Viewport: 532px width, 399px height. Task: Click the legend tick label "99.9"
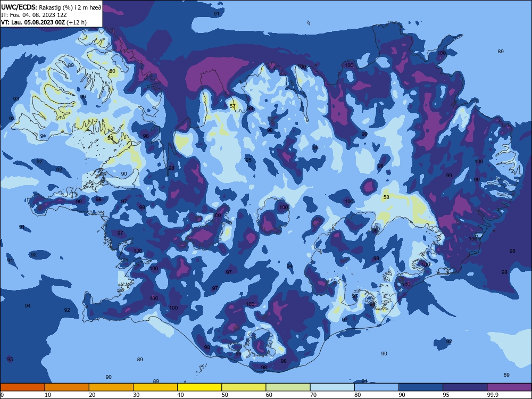(x=492, y=395)
